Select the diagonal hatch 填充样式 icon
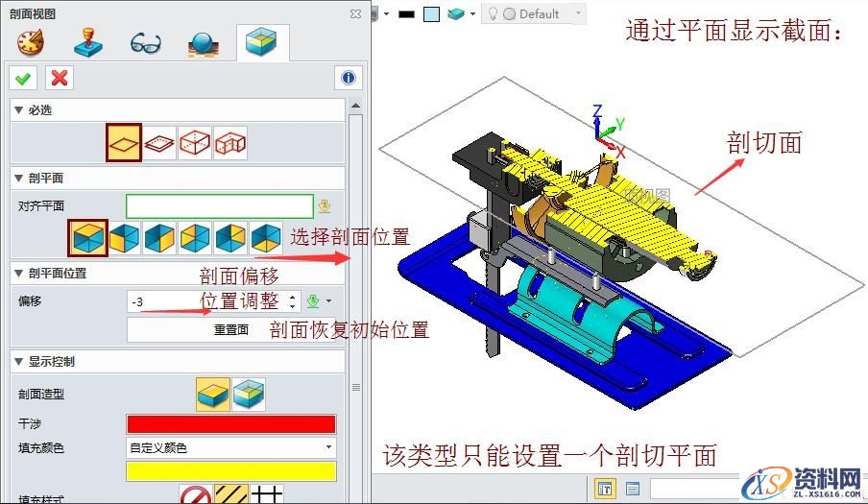 point(230,495)
